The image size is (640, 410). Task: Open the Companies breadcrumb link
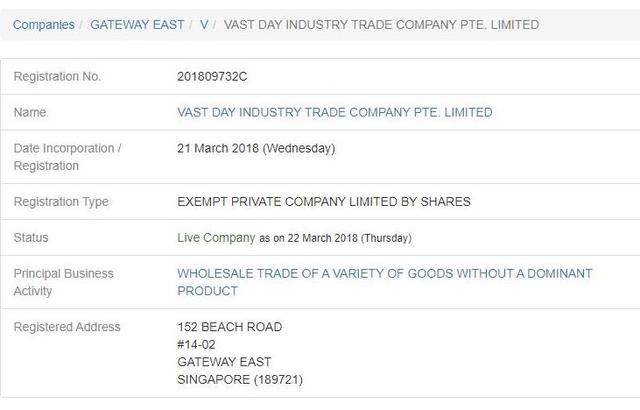click(44, 25)
